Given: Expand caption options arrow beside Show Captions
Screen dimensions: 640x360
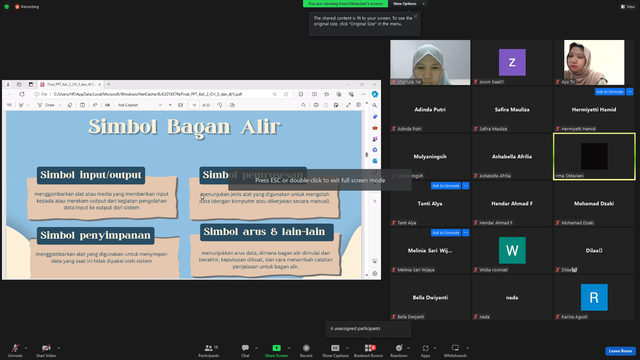Looking at the screenshot, I should pyautogui.click(x=347, y=348).
